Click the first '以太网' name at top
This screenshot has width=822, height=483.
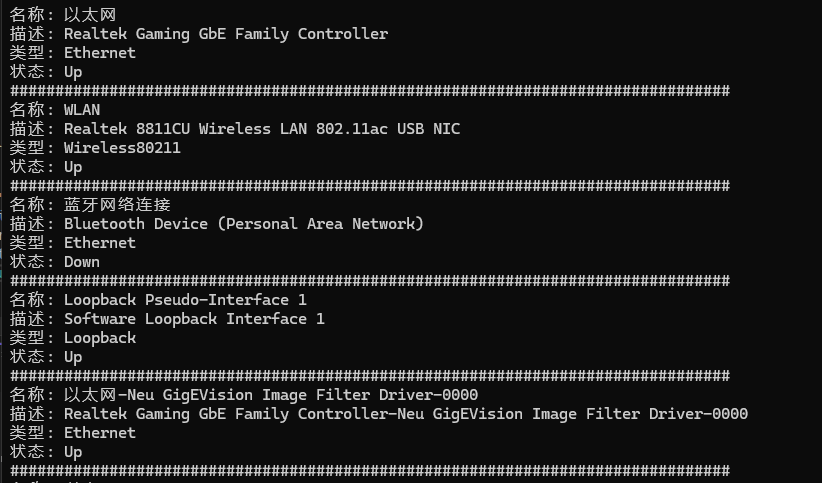click(x=90, y=15)
